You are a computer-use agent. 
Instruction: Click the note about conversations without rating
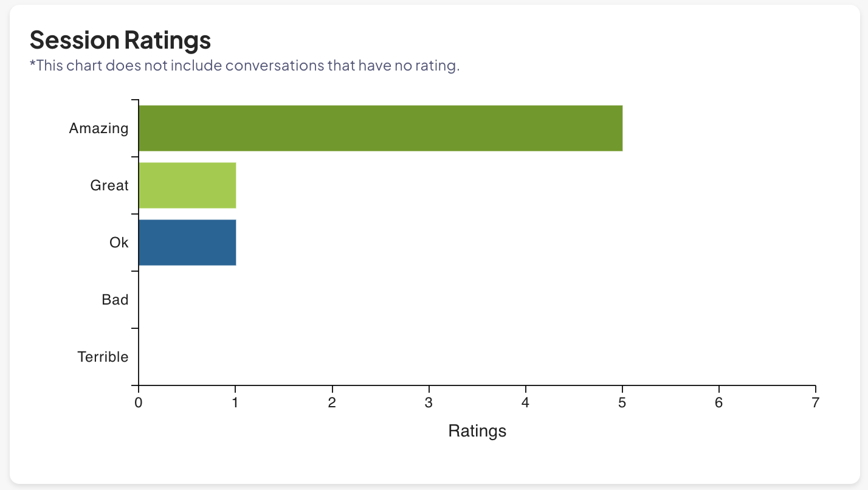click(244, 66)
